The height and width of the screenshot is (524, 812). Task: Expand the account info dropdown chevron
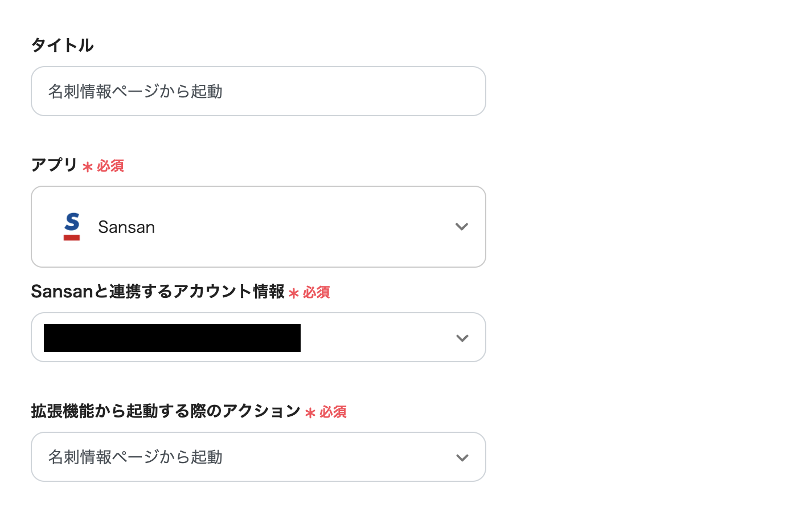[x=462, y=338]
